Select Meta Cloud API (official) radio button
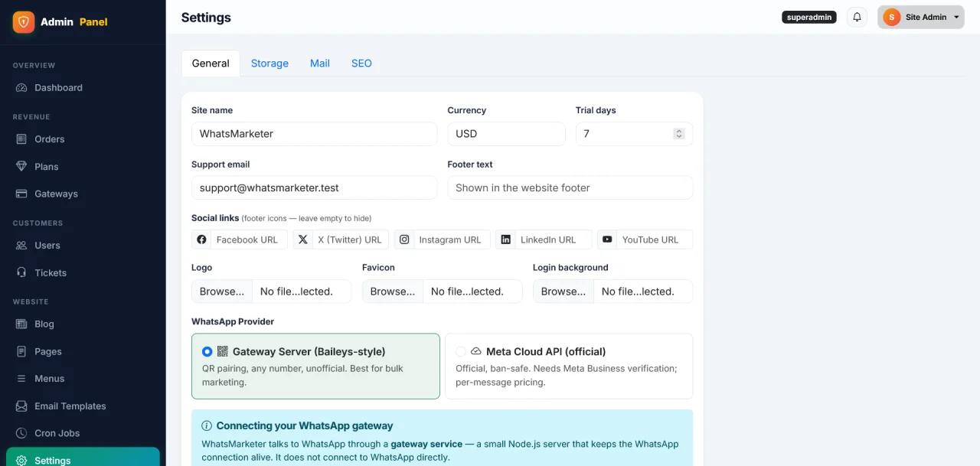980x466 pixels. (461, 352)
